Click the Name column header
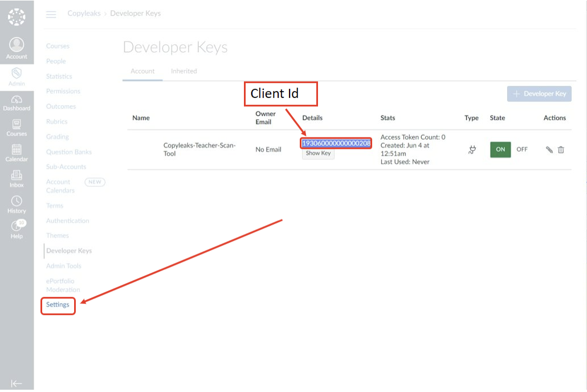This screenshot has width=587, height=392. 141,118
